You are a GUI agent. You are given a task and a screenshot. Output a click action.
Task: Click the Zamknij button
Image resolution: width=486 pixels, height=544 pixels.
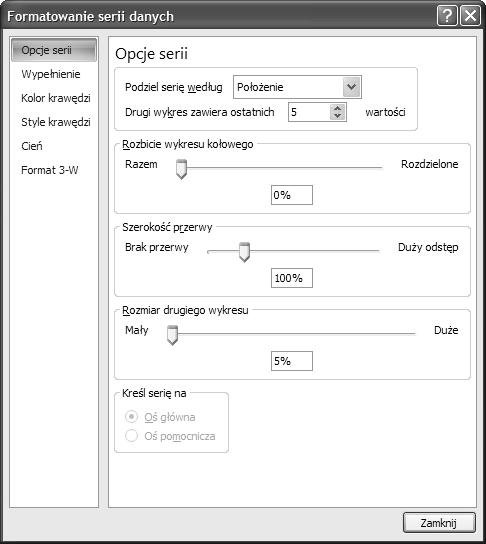click(439, 522)
